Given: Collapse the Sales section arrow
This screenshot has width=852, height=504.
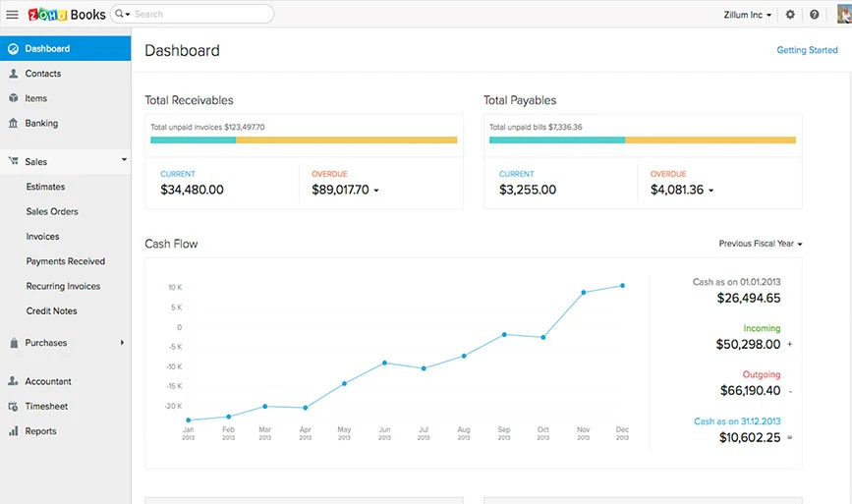Looking at the screenshot, I should pyautogui.click(x=124, y=160).
